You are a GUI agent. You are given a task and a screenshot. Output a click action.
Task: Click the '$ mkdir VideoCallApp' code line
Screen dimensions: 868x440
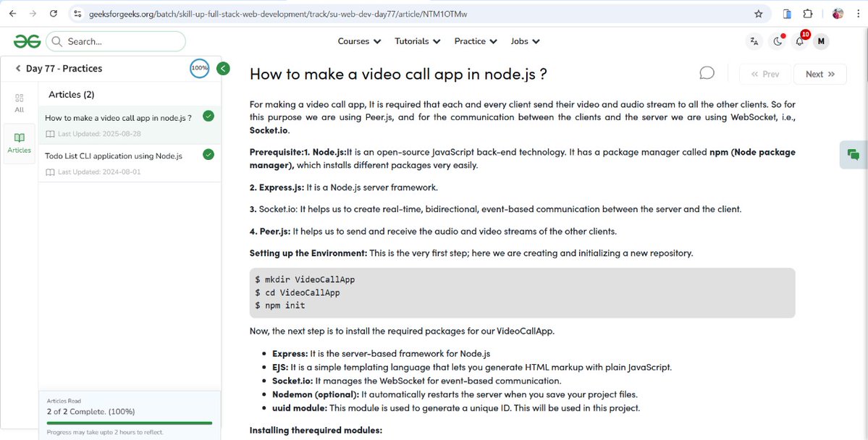305,279
